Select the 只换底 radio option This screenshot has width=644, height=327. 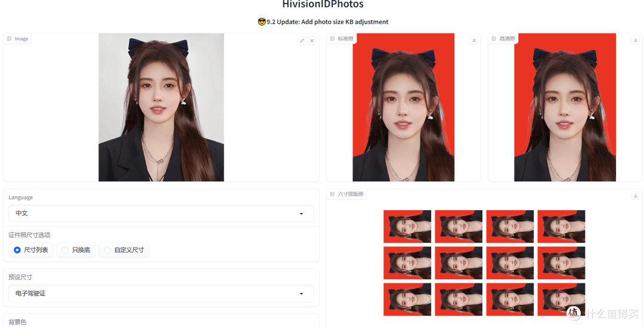pyautogui.click(x=76, y=250)
